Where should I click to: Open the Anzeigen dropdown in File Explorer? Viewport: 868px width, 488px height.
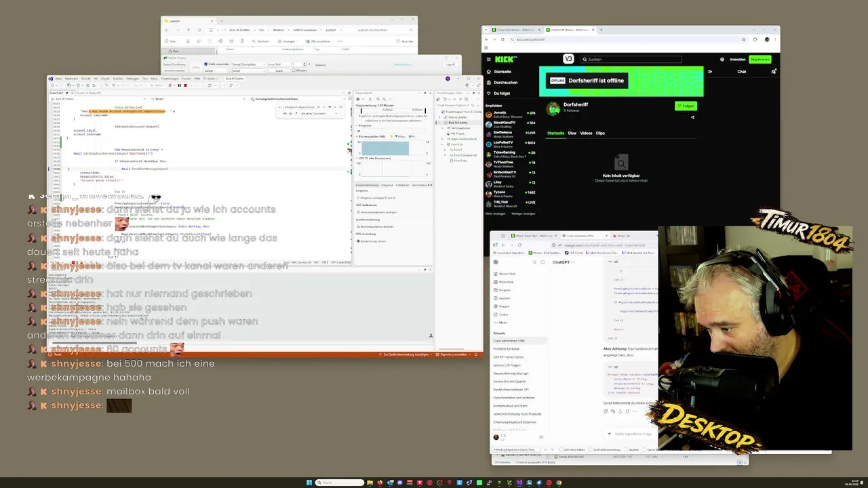(287, 41)
